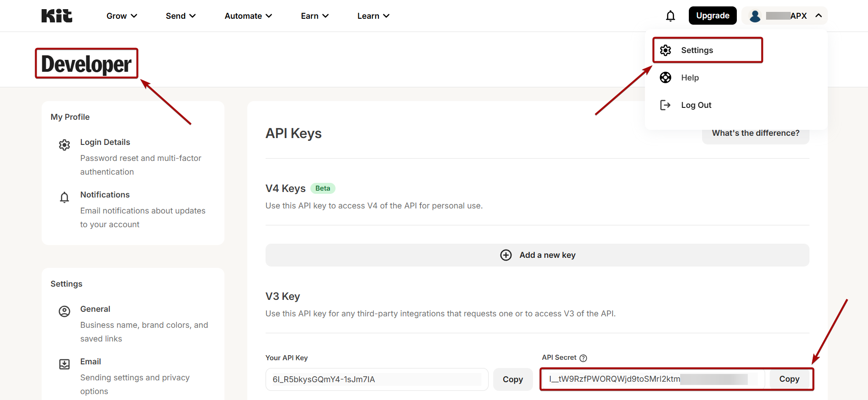The height and width of the screenshot is (400, 868).
Task: Open Email settings link
Action: (x=91, y=362)
